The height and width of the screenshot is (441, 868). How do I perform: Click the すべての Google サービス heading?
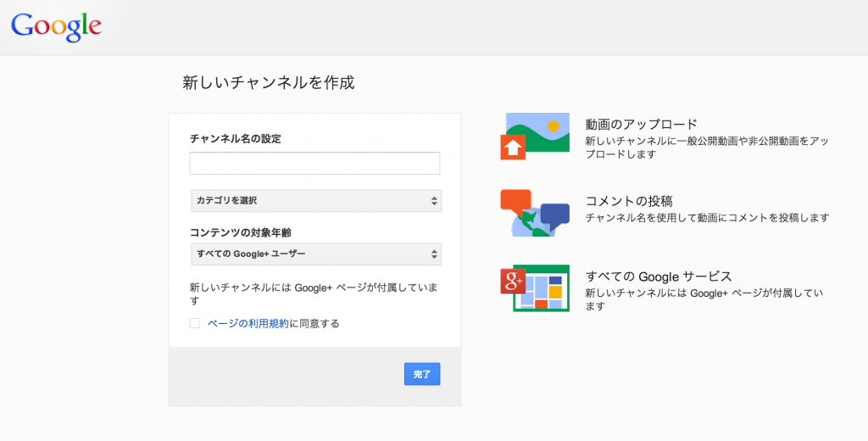[659, 276]
